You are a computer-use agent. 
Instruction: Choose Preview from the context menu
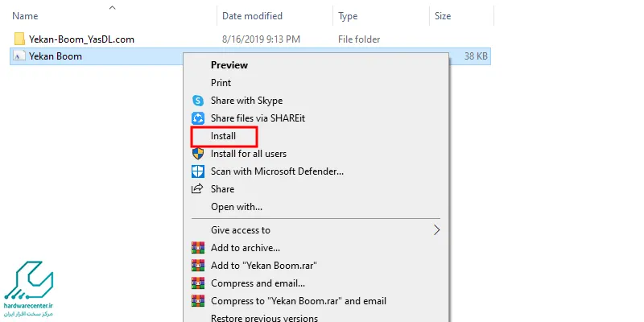pyautogui.click(x=229, y=65)
